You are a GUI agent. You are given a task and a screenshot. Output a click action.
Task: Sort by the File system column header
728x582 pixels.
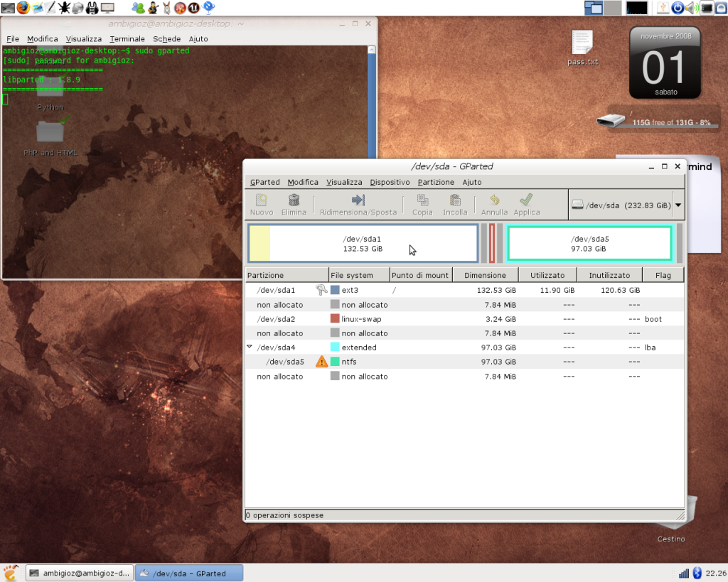359,275
